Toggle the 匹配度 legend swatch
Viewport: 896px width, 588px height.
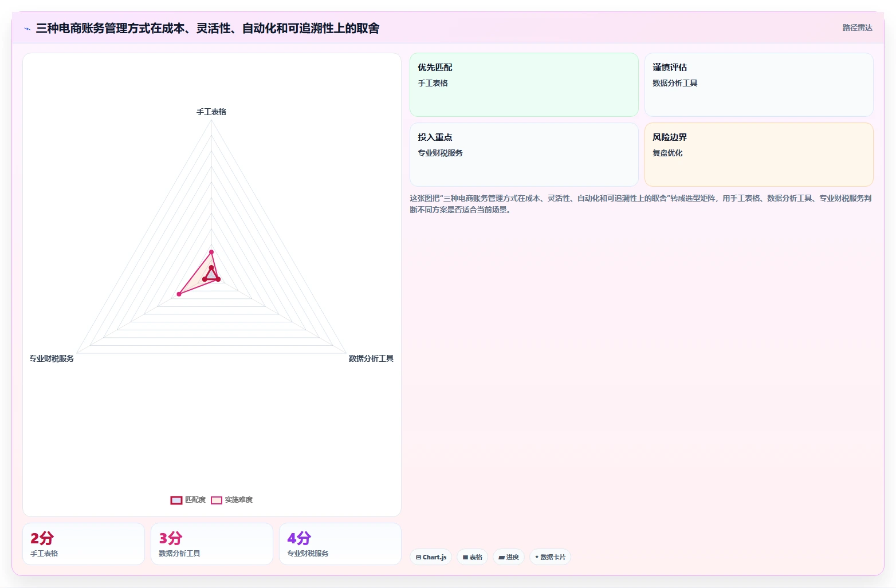(176, 500)
